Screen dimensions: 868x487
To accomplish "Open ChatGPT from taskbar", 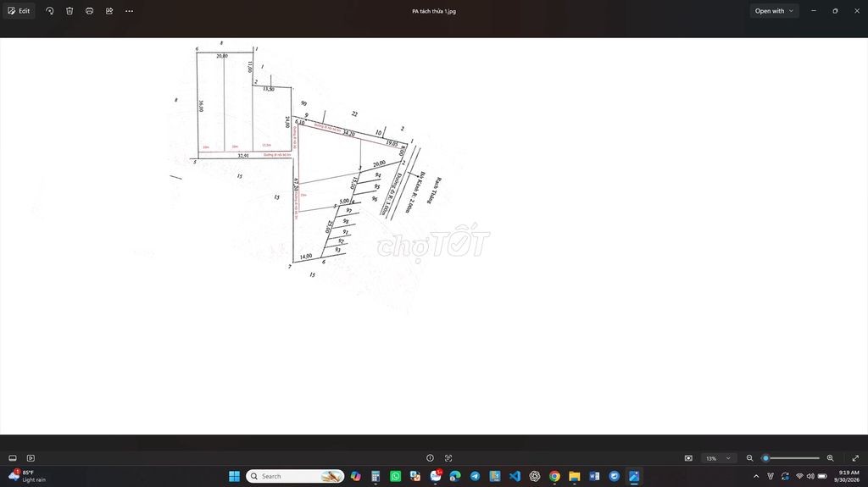I will pyautogui.click(x=535, y=477).
